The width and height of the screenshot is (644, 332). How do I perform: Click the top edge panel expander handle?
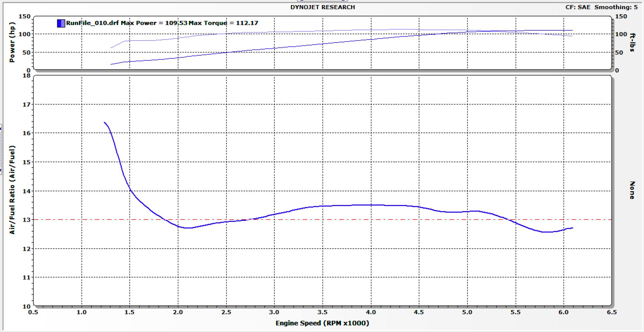322,1
